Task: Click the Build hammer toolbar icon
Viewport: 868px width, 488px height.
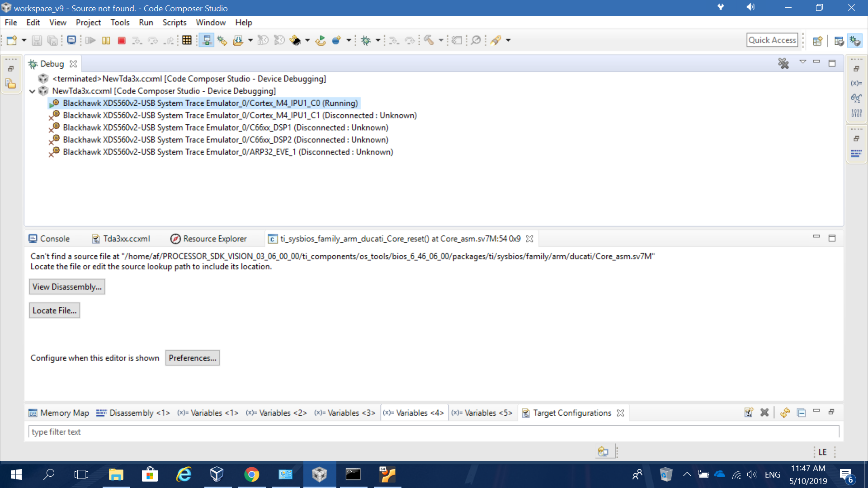Action: (429, 40)
